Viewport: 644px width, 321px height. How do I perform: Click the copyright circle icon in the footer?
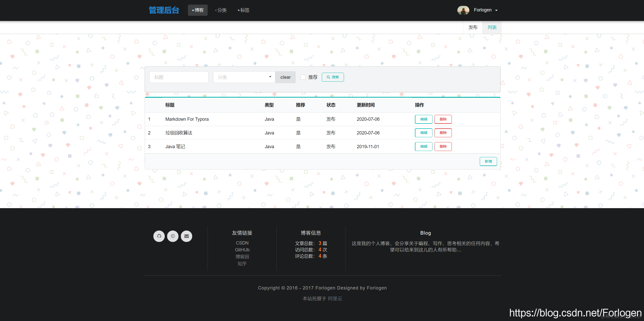[173, 236]
